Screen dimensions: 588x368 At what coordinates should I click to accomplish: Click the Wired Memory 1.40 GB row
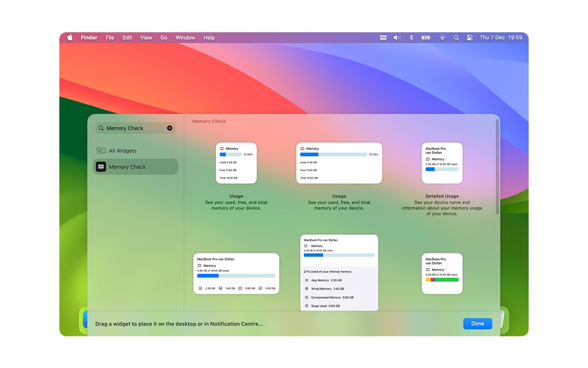(324, 289)
